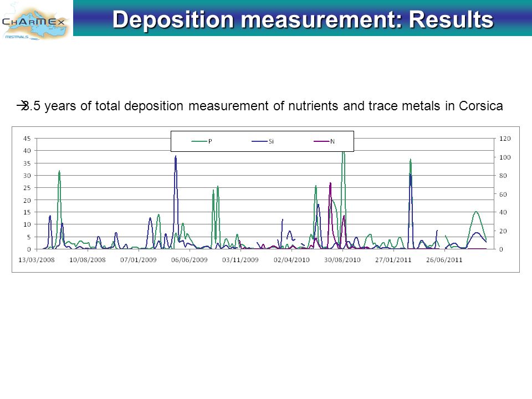Select the 'Si' legend label
The height and width of the screenshot is (399, 532).
pos(271,141)
